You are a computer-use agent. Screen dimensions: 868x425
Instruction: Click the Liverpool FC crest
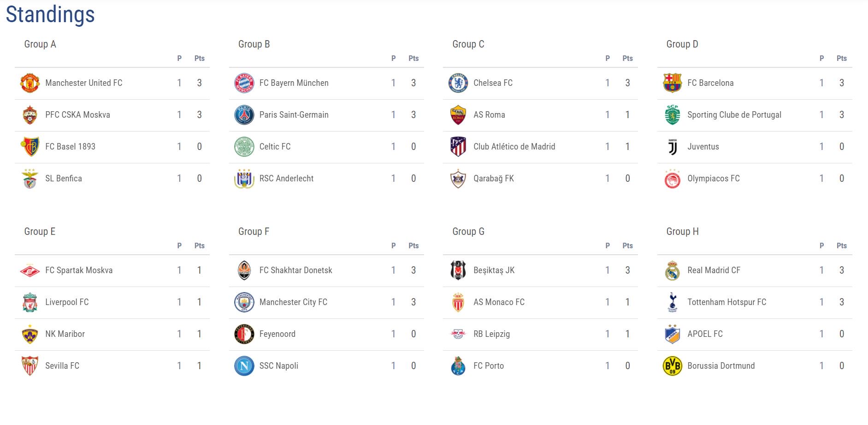(30, 302)
